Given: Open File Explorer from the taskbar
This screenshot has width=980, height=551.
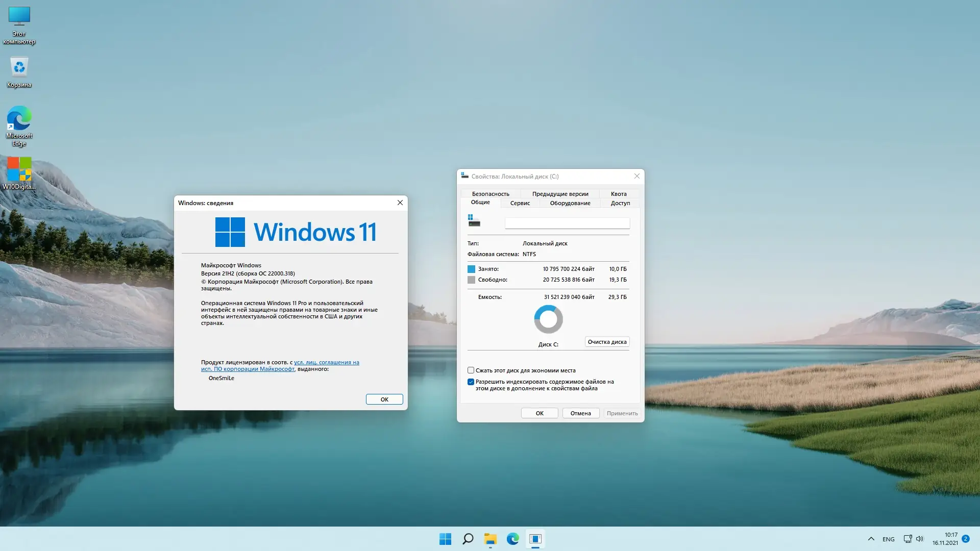Looking at the screenshot, I should [490, 539].
